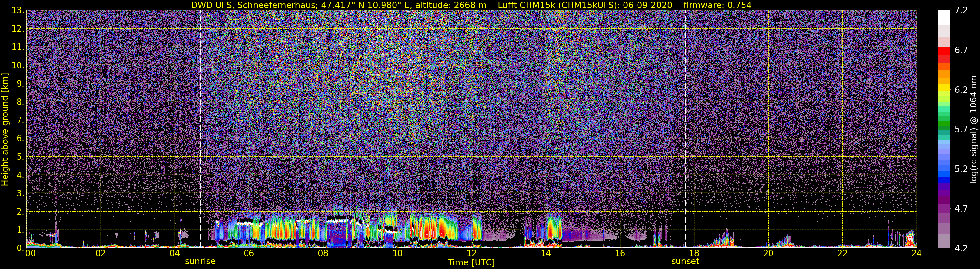
Task: Select the 4.2 value on the colorbar
Action: click(x=961, y=248)
